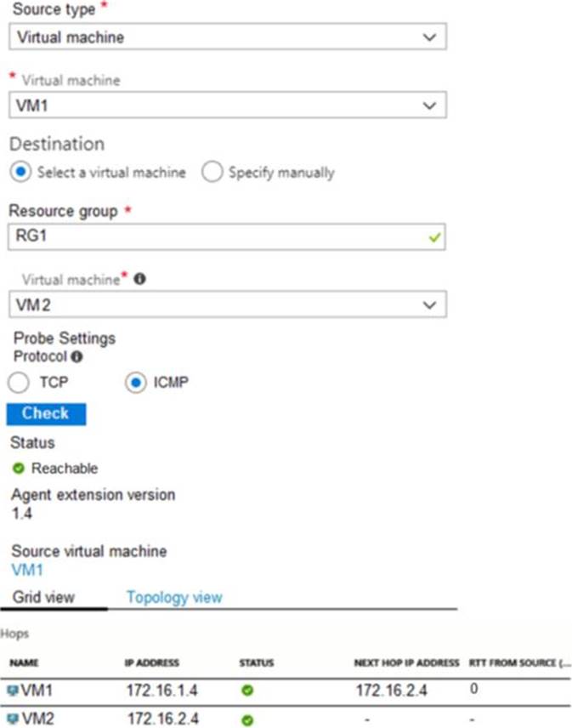This screenshot has width=572, height=728.
Task: Click the VM1 computer icon in Hops grid
Action: [13, 691]
